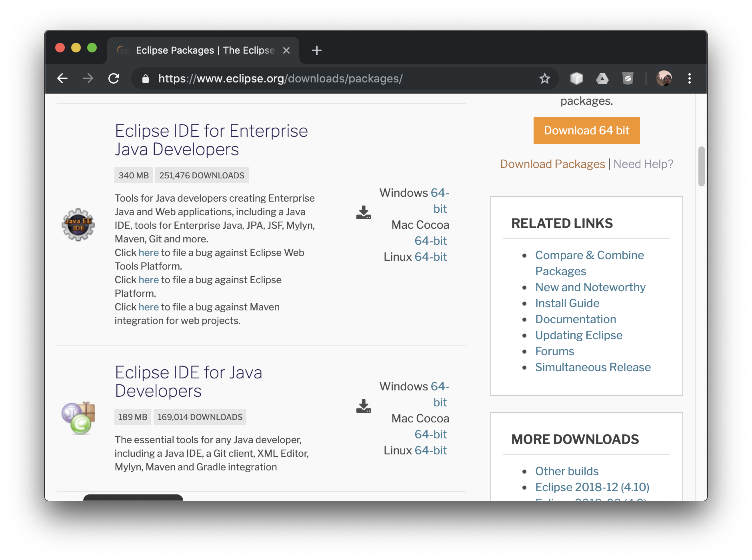Screen dimensions: 752x560
Task: Open Eclipse IDE for Enterprise Java Developers
Action: (211, 140)
